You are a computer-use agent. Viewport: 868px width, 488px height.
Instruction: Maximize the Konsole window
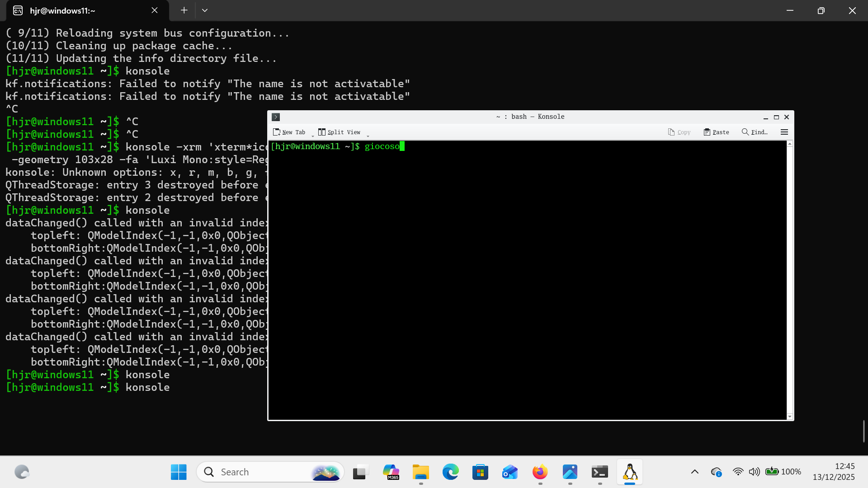point(776,117)
